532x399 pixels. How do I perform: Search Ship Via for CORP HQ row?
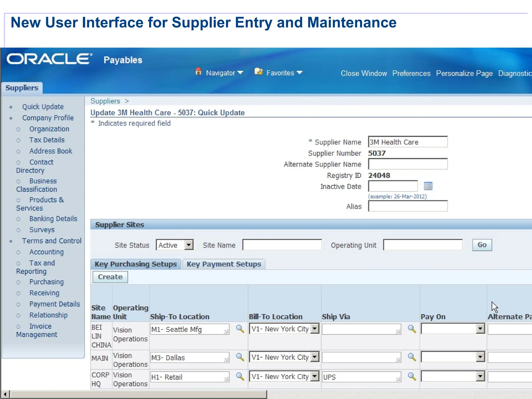pos(412,376)
